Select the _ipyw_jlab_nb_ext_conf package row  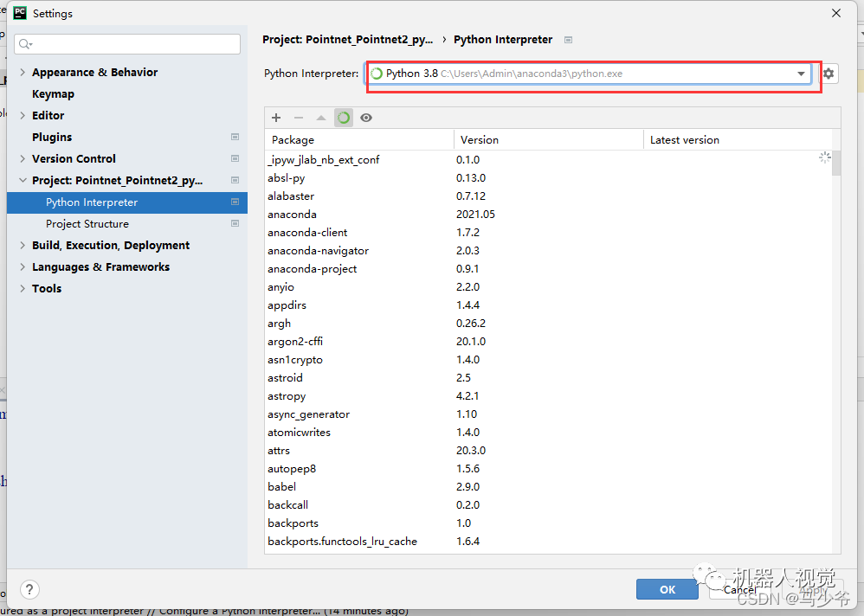tap(548, 160)
